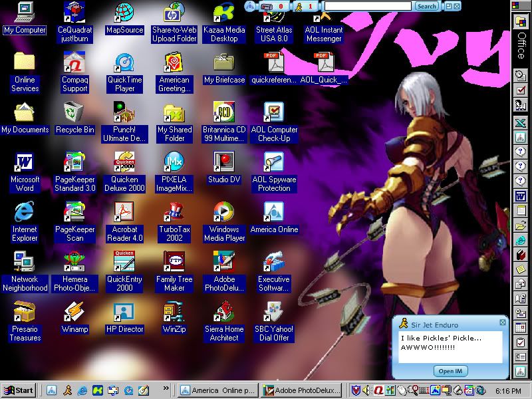Open the Start menu

pyautogui.click(x=19, y=390)
